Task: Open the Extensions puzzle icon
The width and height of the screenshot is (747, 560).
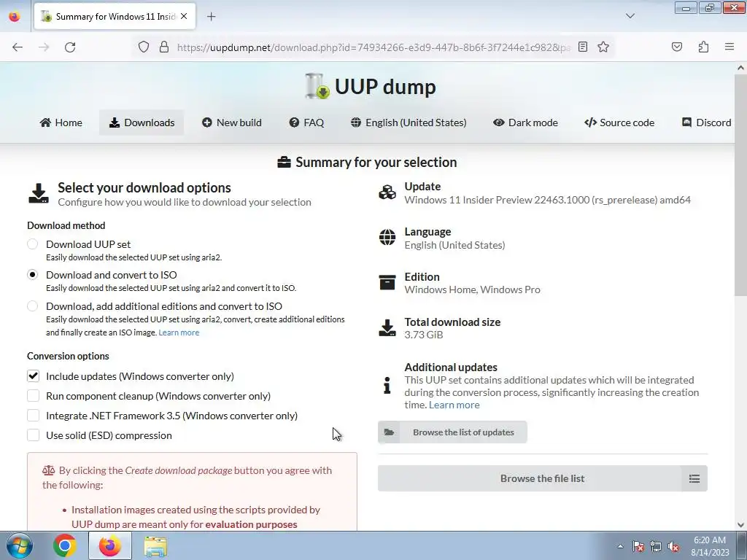Action: [703, 47]
